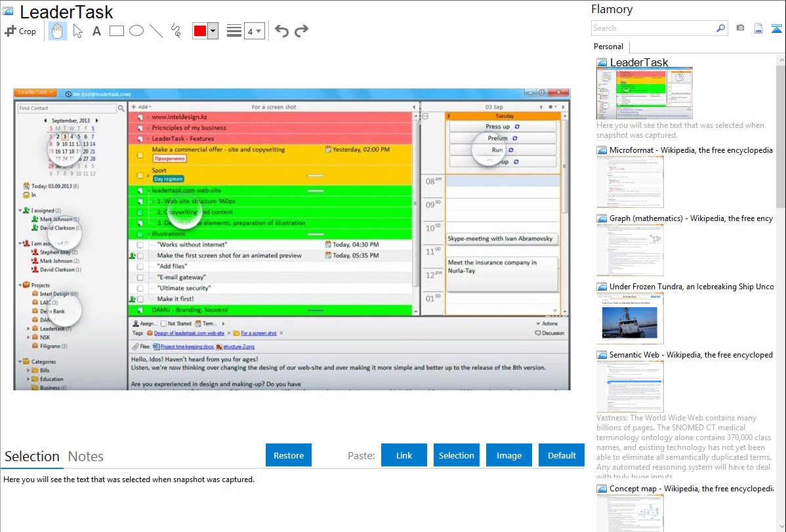Click the recurrence icon next to Run
This screenshot has width=786, height=532.
pyautogui.click(x=511, y=150)
